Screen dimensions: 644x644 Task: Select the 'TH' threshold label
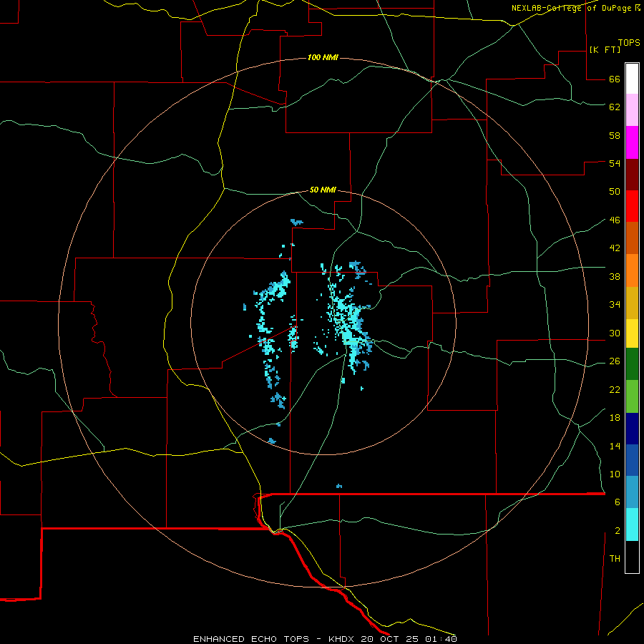(x=615, y=559)
